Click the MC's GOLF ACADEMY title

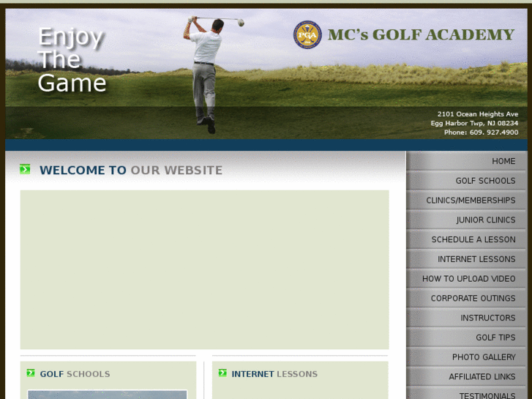click(x=421, y=34)
